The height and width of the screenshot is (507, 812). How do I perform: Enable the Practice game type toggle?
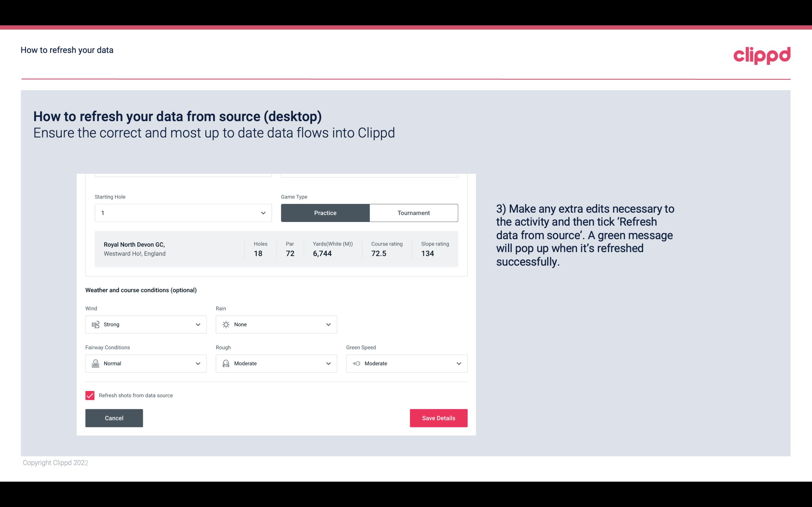tap(325, 213)
